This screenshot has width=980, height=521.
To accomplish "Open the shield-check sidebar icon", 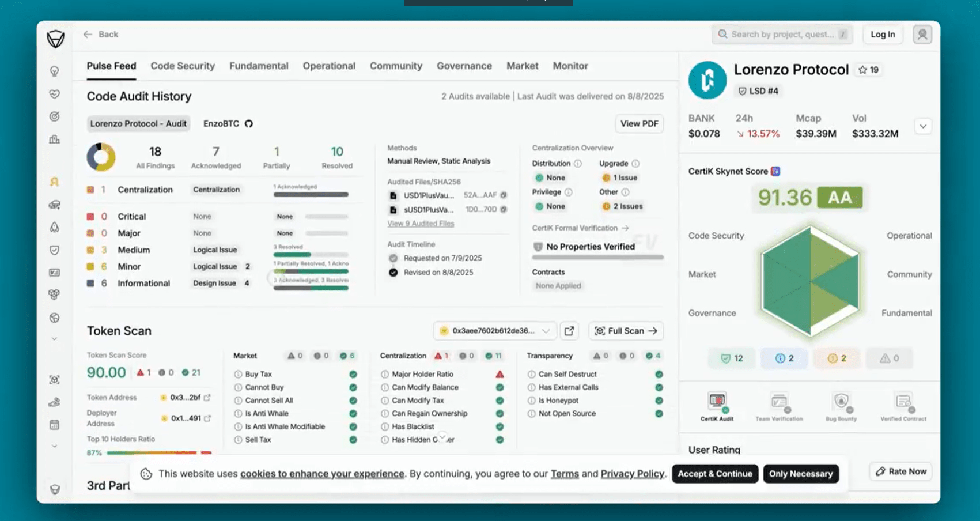I will point(55,250).
